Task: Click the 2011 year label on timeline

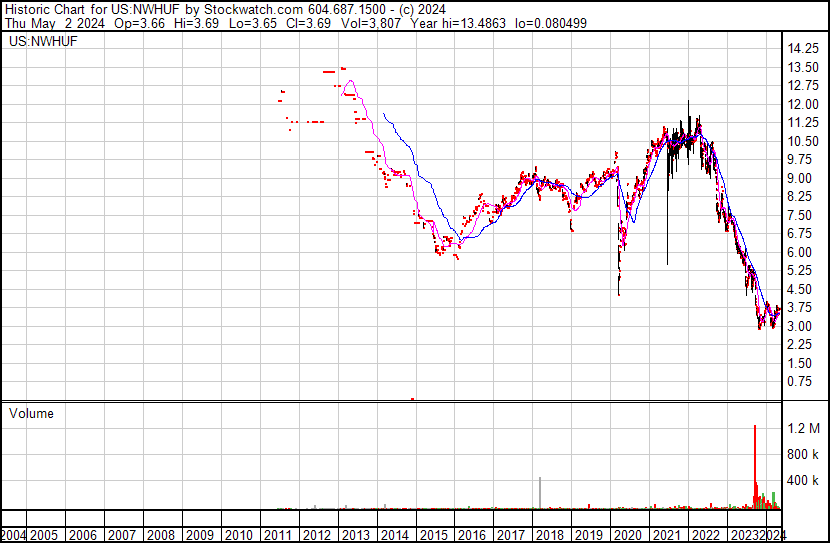Action: (x=278, y=535)
